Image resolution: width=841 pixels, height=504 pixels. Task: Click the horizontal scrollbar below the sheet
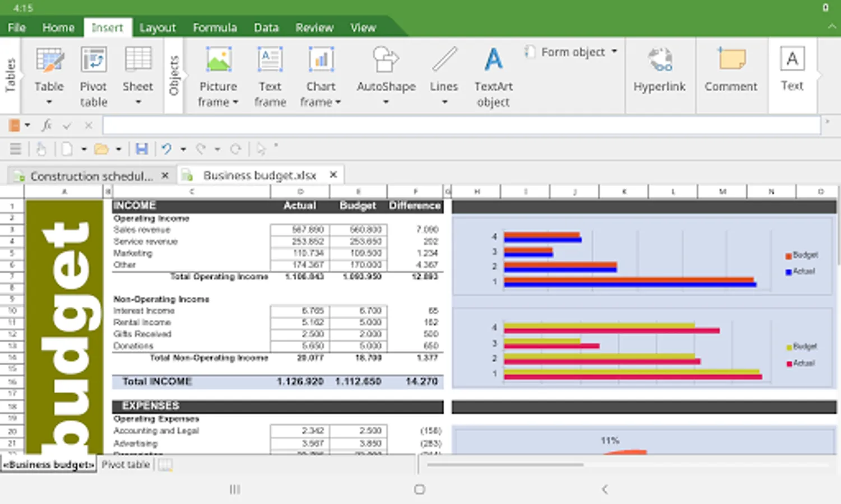504,464
